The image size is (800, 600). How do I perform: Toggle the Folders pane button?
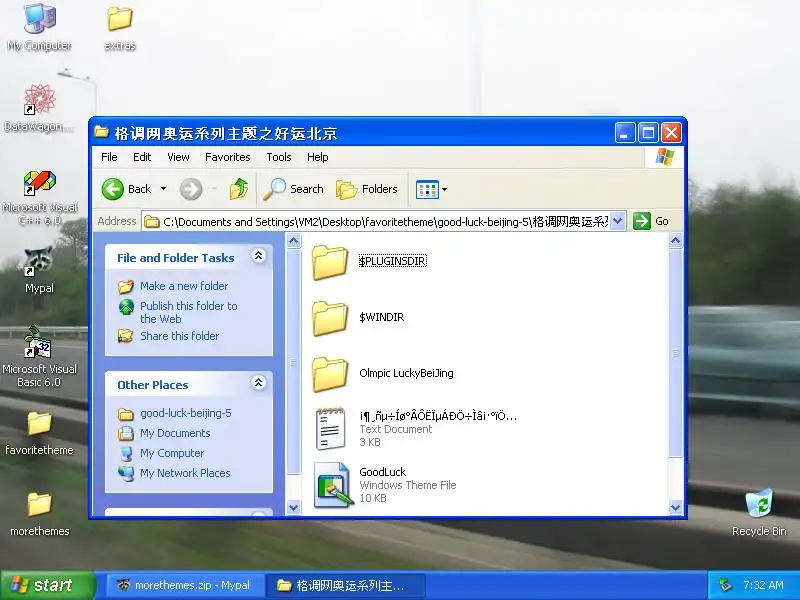[x=367, y=189]
